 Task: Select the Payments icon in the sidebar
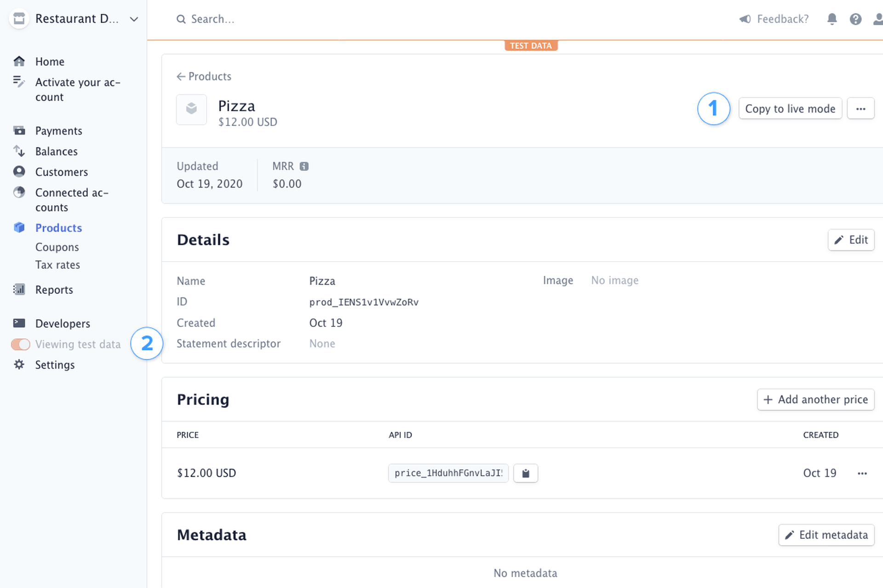pyautogui.click(x=19, y=131)
